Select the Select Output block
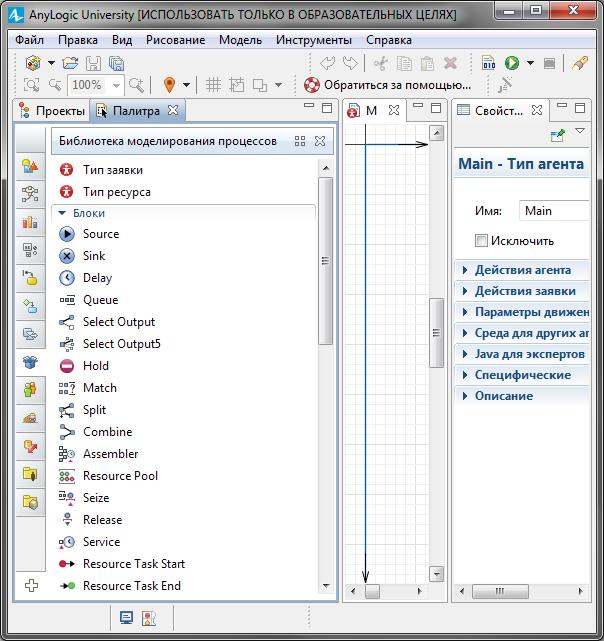The image size is (604, 641). tap(119, 322)
